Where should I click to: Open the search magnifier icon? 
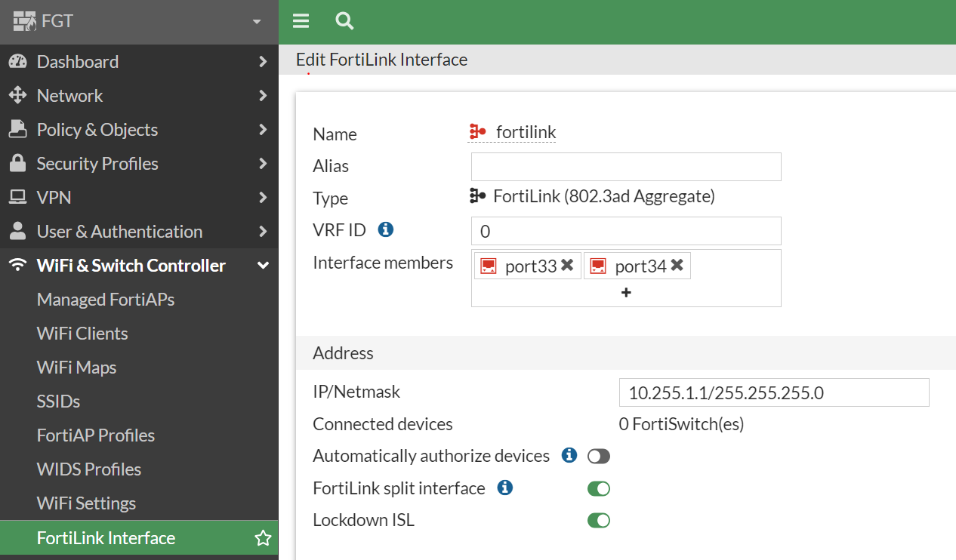(344, 21)
